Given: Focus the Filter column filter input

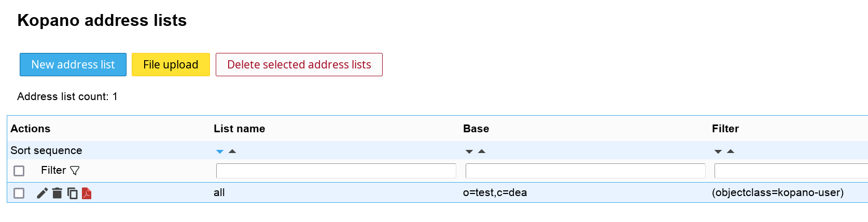Looking at the screenshot, I should [x=791, y=171].
